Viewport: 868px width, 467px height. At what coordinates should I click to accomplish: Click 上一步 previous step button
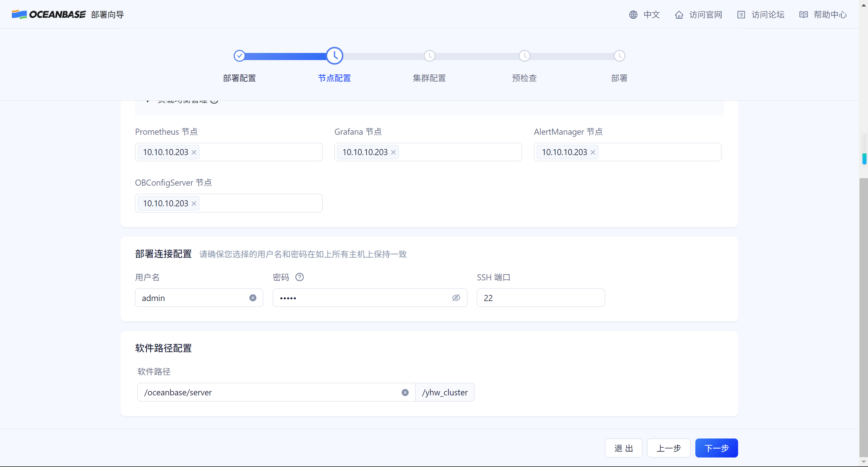pyautogui.click(x=669, y=448)
